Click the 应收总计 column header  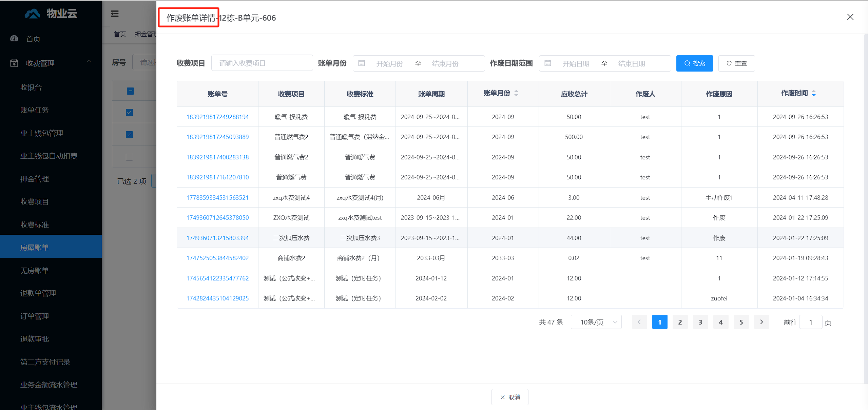tap(574, 94)
